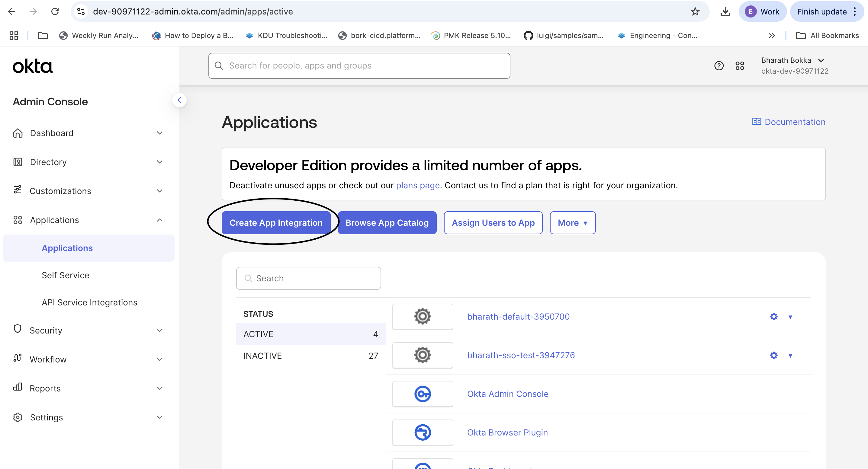Open the Okta apps grid icon
The image size is (868, 469).
click(740, 66)
